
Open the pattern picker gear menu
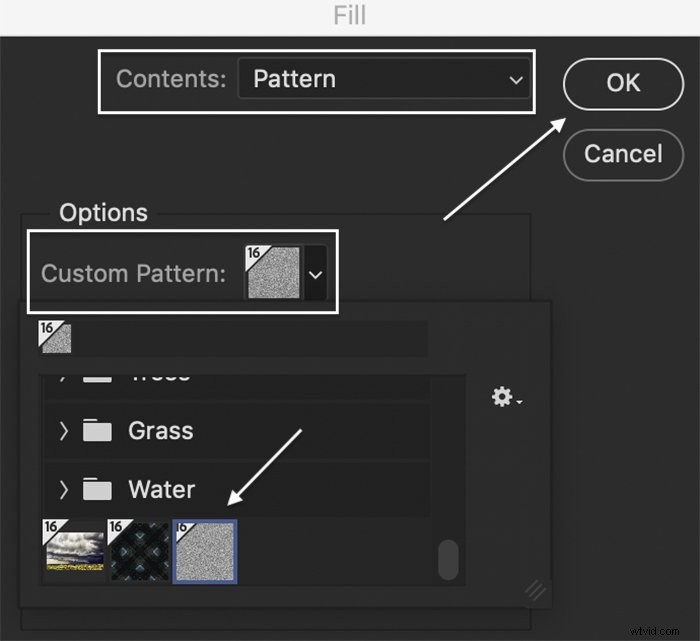point(506,397)
